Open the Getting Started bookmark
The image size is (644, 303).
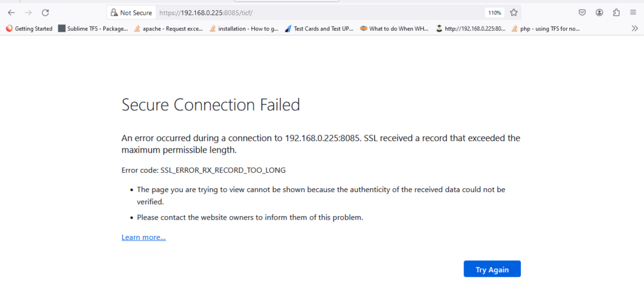click(29, 29)
